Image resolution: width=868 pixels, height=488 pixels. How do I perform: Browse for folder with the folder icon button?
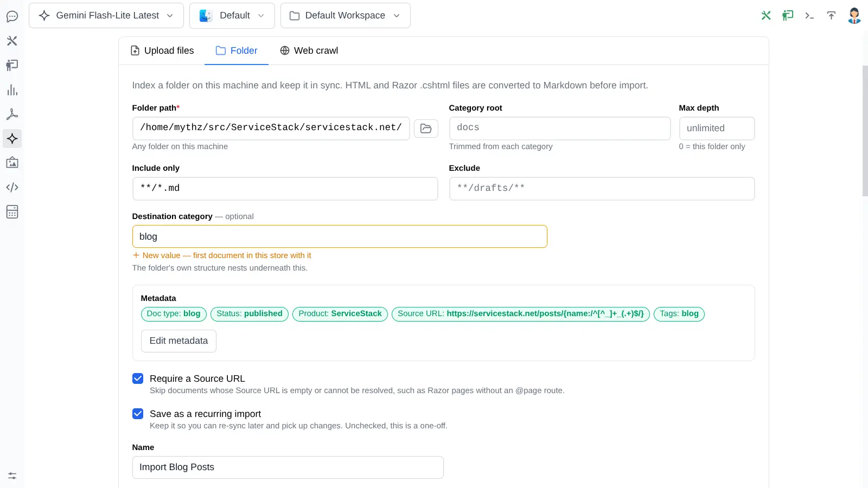pos(426,129)
